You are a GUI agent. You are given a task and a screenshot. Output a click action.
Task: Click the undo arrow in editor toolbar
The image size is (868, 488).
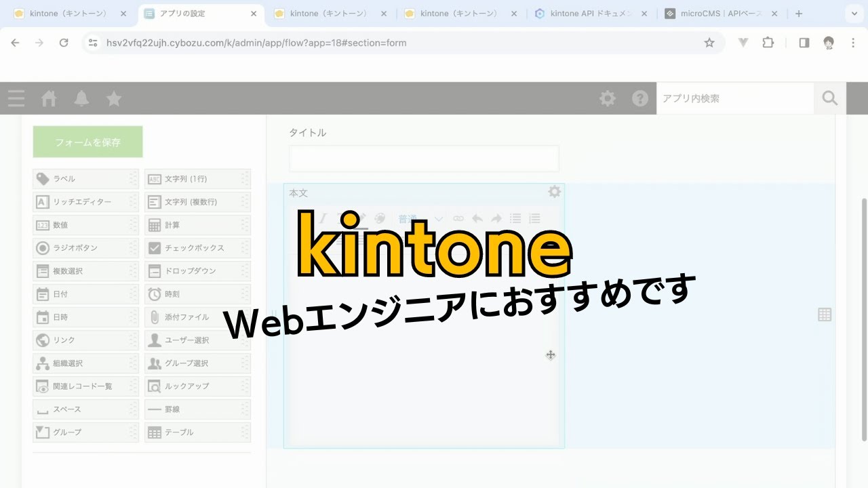477,218
